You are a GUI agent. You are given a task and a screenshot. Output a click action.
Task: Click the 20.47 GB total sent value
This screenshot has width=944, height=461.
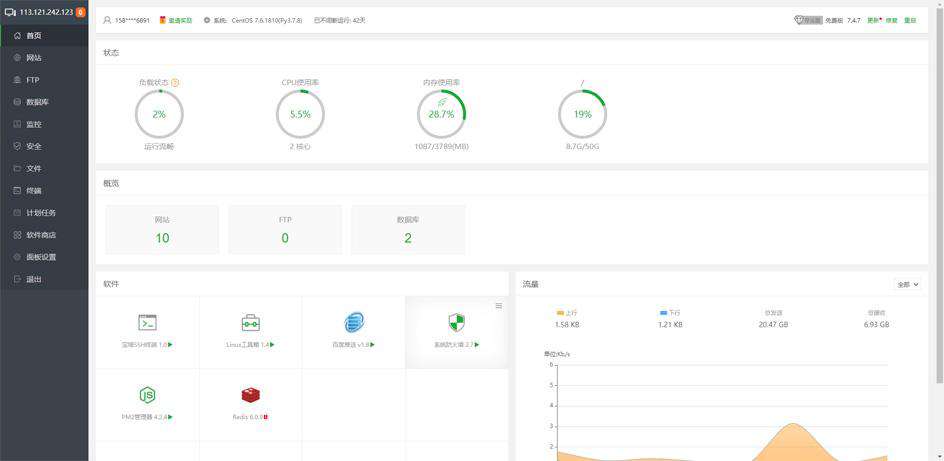(x=773, y=324)
